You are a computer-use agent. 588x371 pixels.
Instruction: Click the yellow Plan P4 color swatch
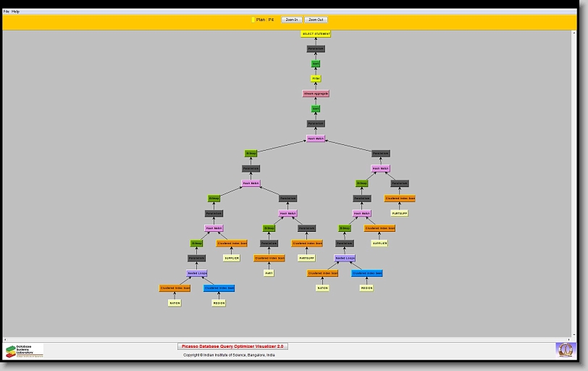(x=253, y=20)
